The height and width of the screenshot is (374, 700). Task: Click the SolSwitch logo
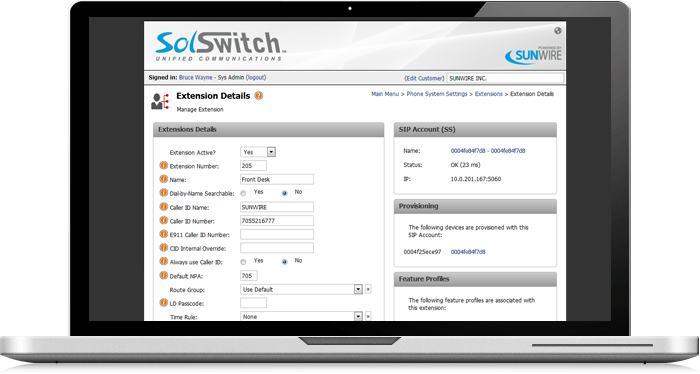[x=220, y=46]
